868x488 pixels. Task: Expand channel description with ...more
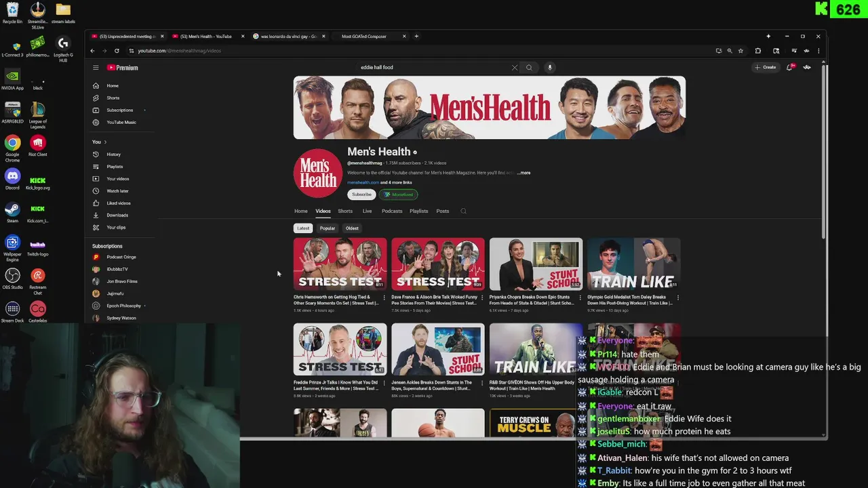coord(524,173)
